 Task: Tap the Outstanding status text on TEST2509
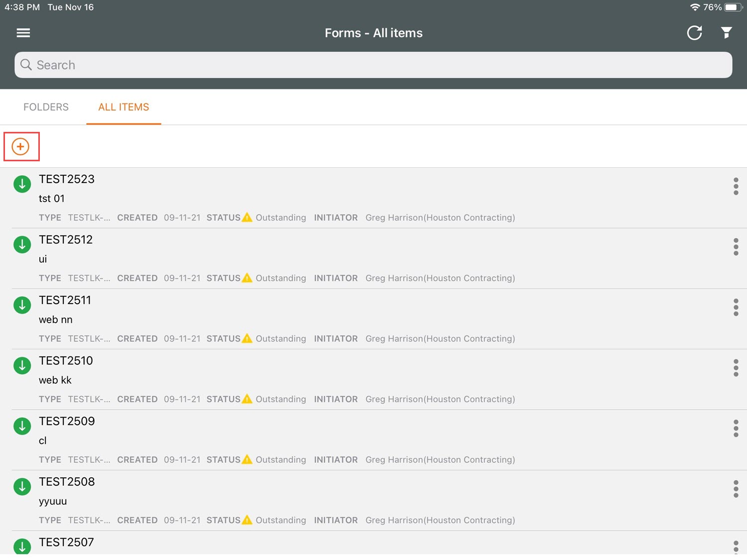pyautogui.click(x=281, y=459)
